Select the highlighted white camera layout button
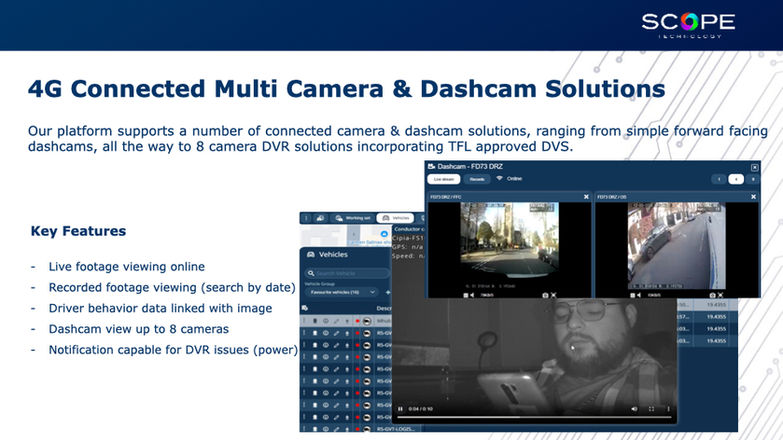The width and height of the screenshot is (783, 440). pos(736,179)
